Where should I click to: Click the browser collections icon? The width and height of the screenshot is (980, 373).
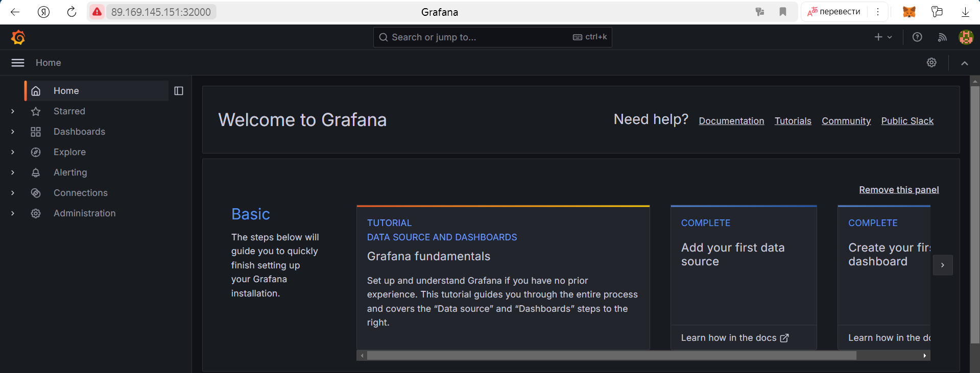(937, 12)
